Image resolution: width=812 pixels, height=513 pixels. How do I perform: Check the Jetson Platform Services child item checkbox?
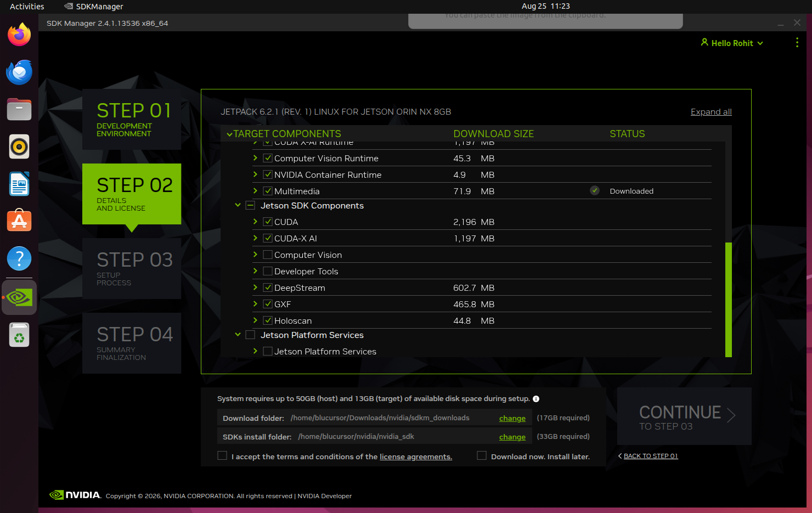[268, 351]
